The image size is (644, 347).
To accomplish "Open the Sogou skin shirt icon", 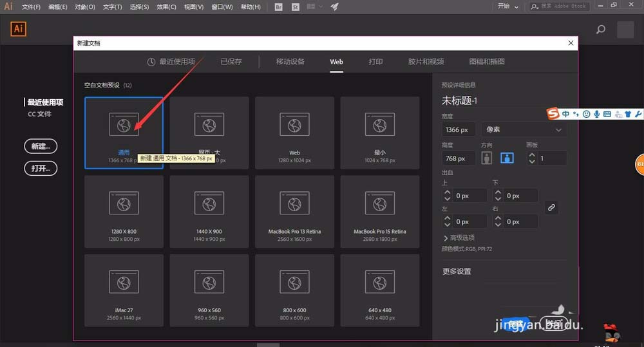I will 628,114.
